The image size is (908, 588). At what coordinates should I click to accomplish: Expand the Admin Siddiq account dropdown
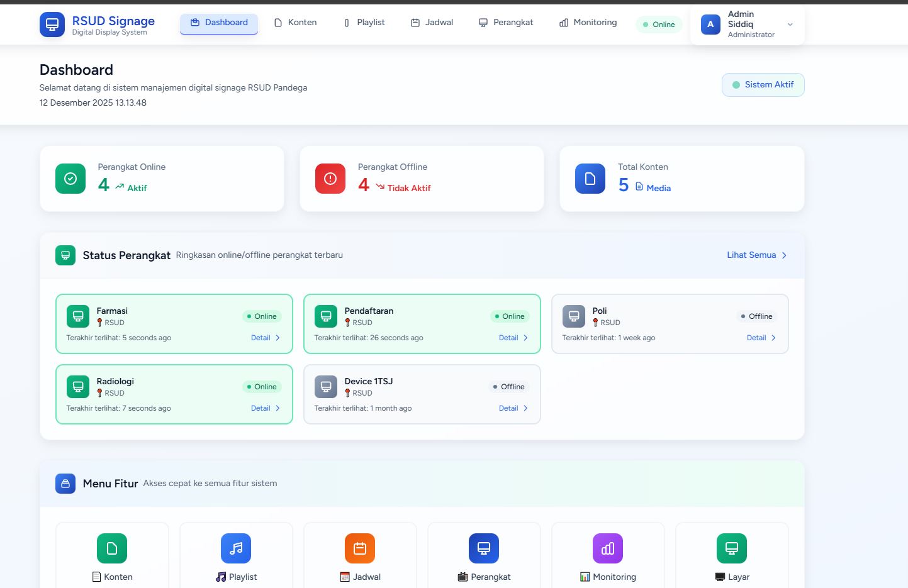(x=790, y=25)
